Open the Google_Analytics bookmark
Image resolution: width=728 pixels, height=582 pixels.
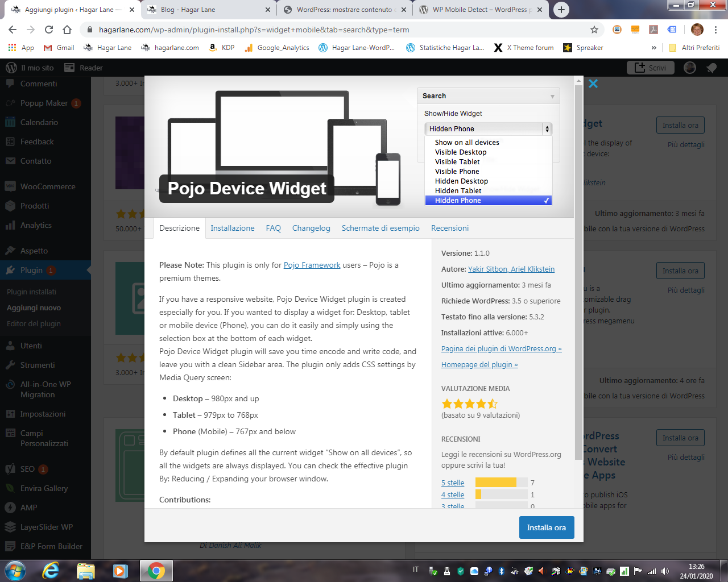[x=277, y=48]
